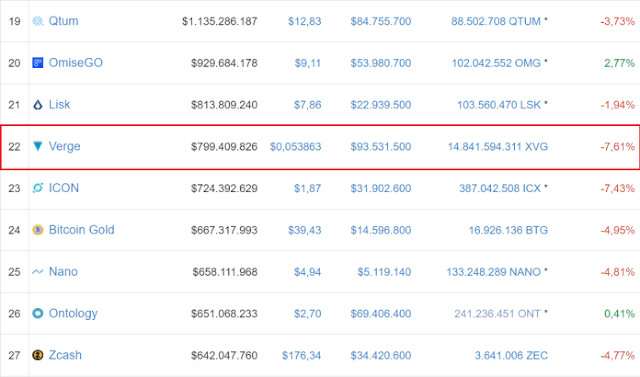
Task: Click the Bitcoin Gold logo icon
Action: (38, 230)
